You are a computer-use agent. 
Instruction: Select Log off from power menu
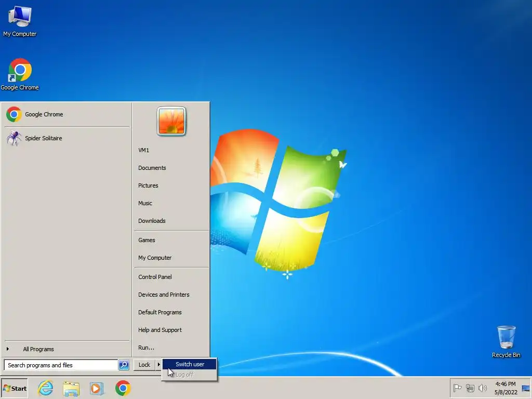point(189,375)
